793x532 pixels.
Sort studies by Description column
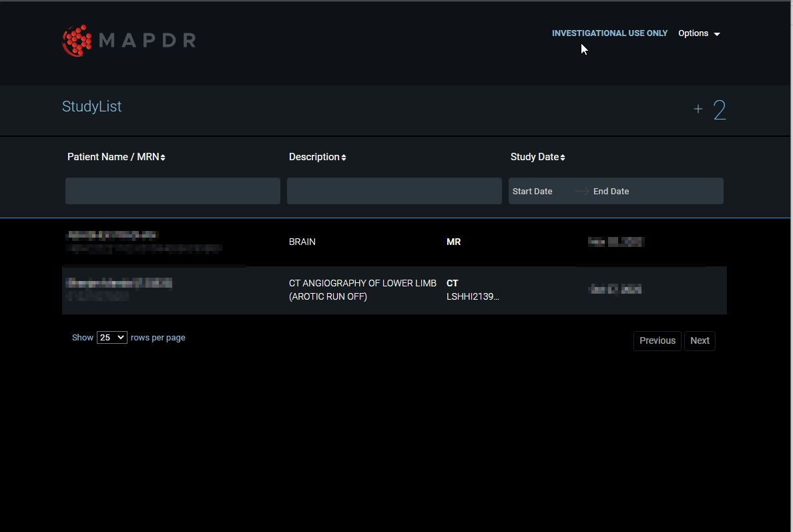click(318, 157)
